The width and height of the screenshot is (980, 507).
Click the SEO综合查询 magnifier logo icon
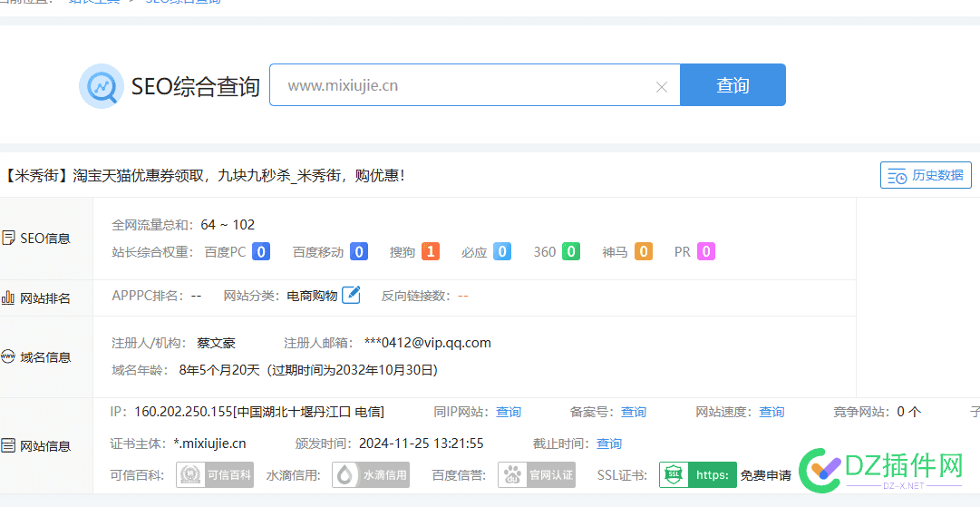click(102, 86)
